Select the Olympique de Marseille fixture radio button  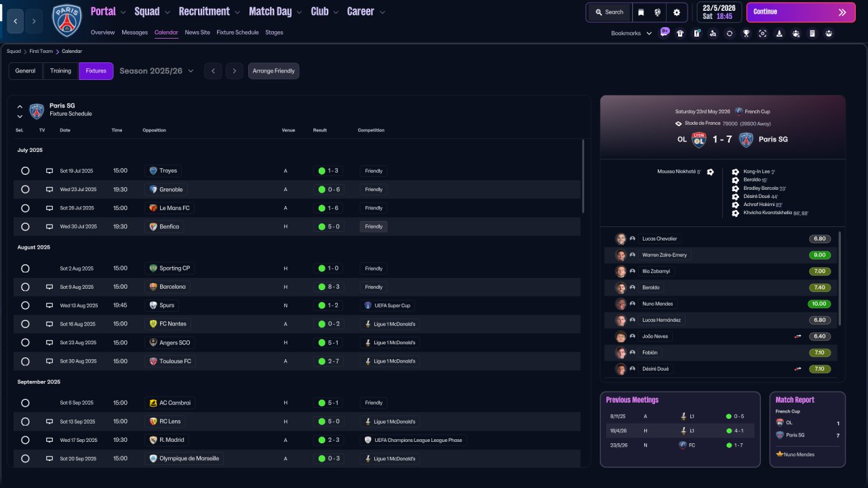click(25, 458)
